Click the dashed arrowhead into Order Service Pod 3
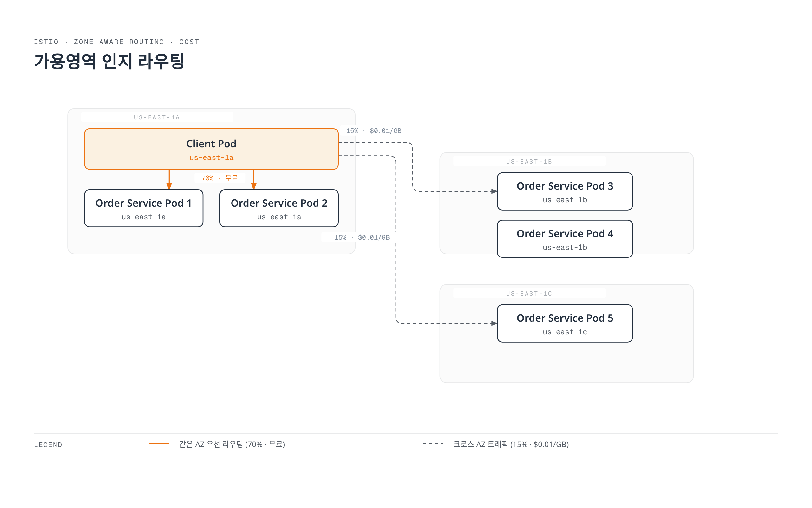 pyautogui.click(x=494, y=191)
